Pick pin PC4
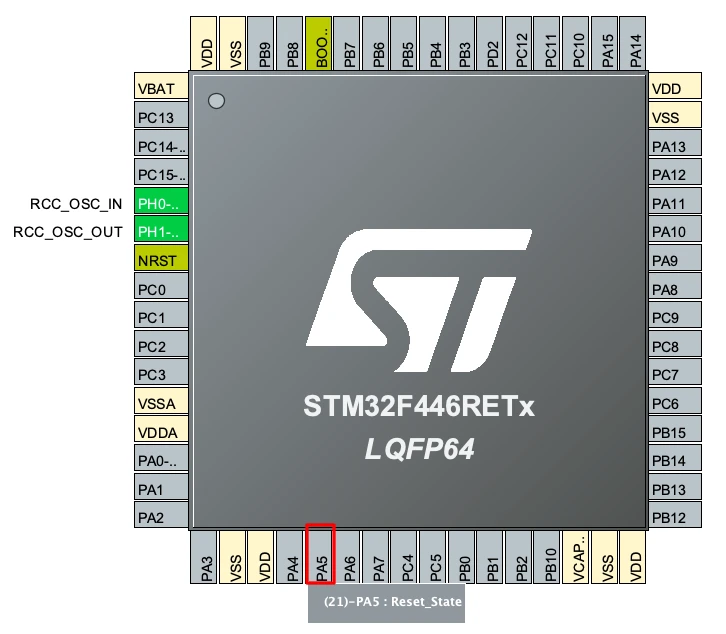This screenshot has height=634, width=726. pos(404,557)
